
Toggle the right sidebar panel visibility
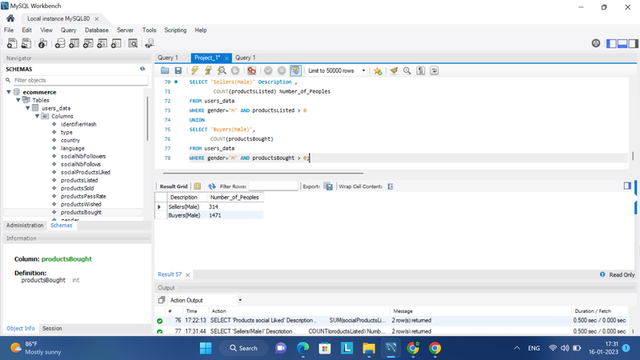click(x=633, y=43)
